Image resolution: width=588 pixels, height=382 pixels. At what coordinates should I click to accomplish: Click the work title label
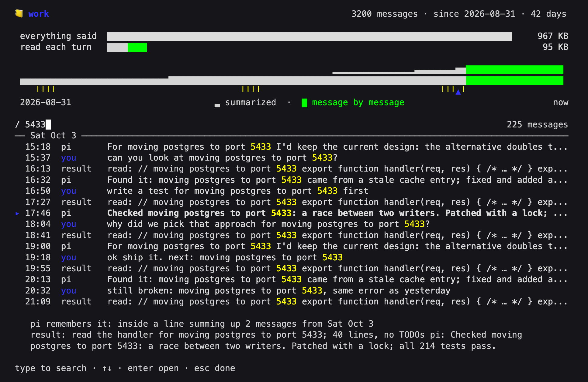tap(39, 14)
